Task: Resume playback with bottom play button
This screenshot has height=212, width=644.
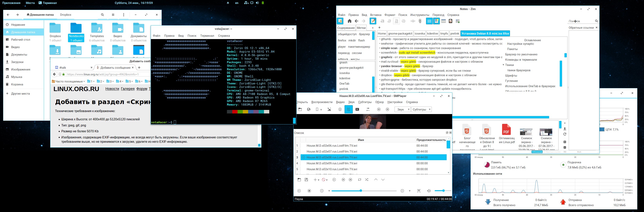Action: (x=299, y=191)
